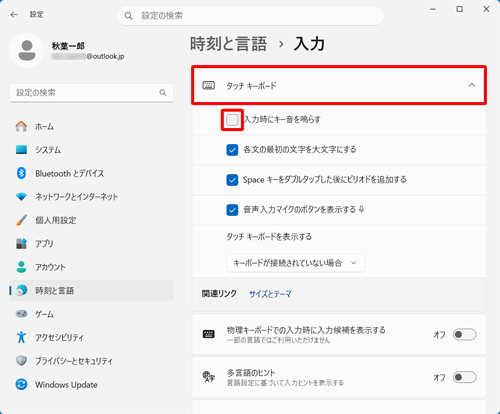
Task: Open the ゲーム settings page
Action: pos(92,314)
